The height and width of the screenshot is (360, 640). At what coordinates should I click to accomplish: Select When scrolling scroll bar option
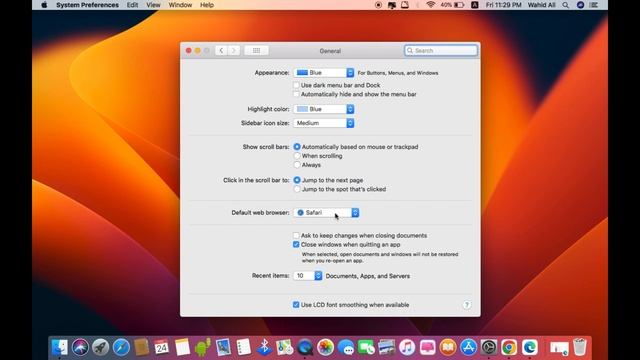point(297,156)
